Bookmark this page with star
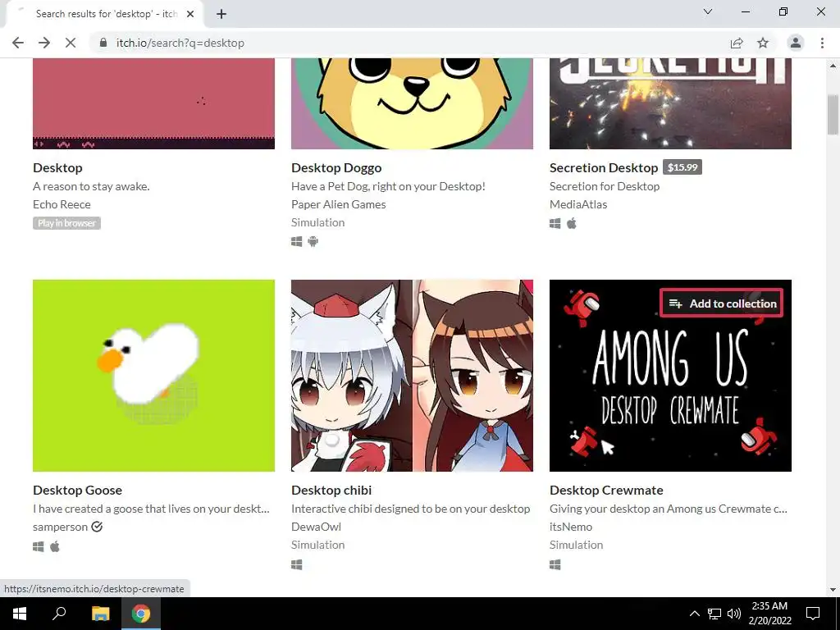 click(763, 43)
